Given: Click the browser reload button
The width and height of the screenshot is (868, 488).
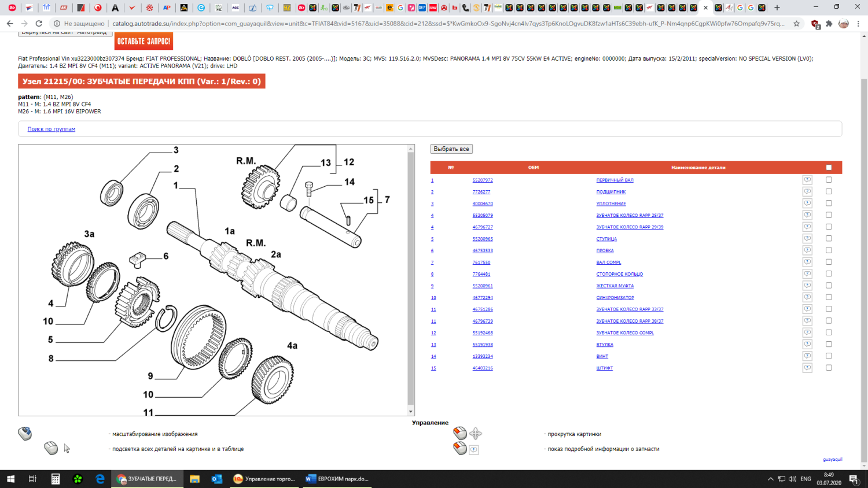Looking at the screenshot, I should (39, 24).
